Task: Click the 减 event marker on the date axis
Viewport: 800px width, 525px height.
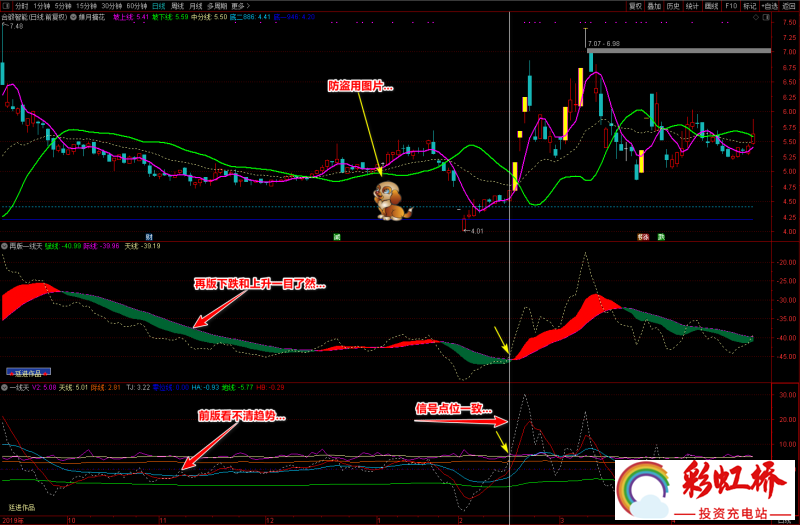Action: tap(337, 237)
